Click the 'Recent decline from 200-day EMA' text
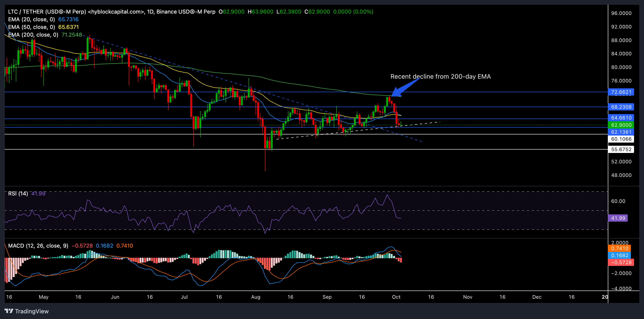The image size is (644, 319). (440, 76)
